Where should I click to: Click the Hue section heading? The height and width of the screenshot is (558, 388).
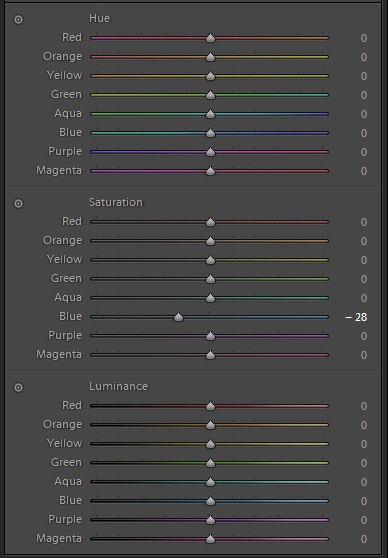click(x=100, y=19)
